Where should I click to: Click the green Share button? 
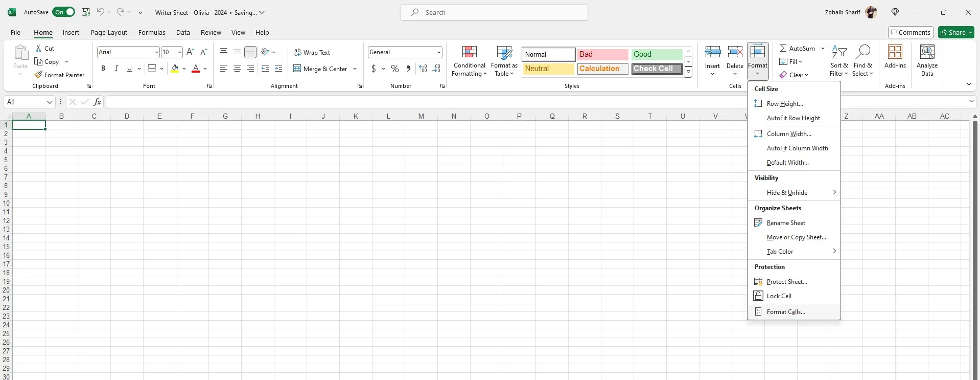[x=956, y=32]
